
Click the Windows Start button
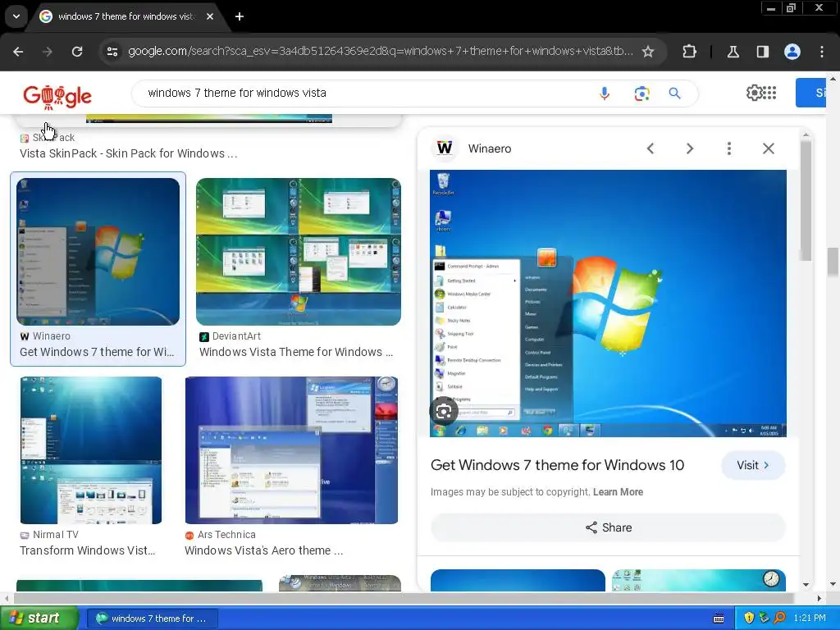tap(39, 619)
